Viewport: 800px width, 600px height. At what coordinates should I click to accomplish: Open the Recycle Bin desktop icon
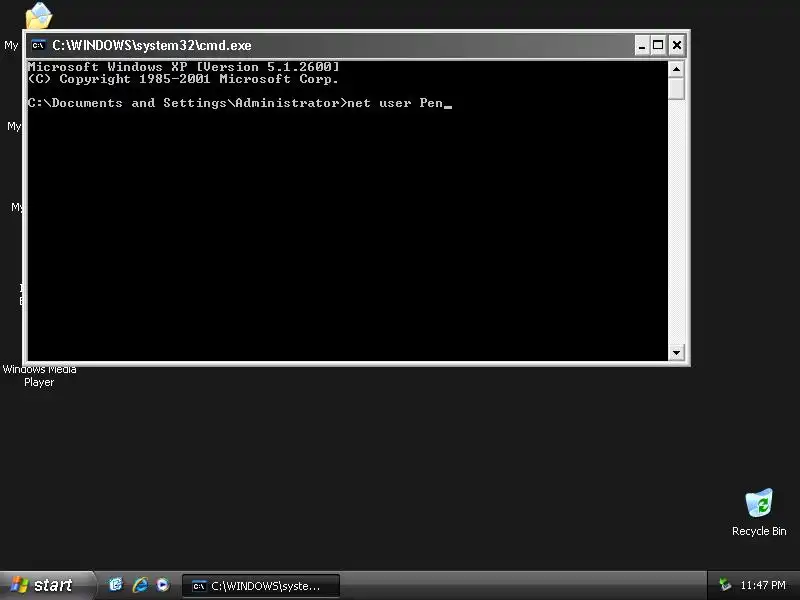(759, 512)
